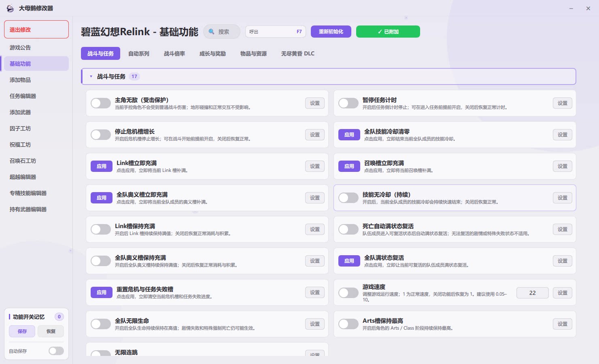Open 设置 for Link槽立即充满
This screenshot has width=599, height=364.
[315, 166]
